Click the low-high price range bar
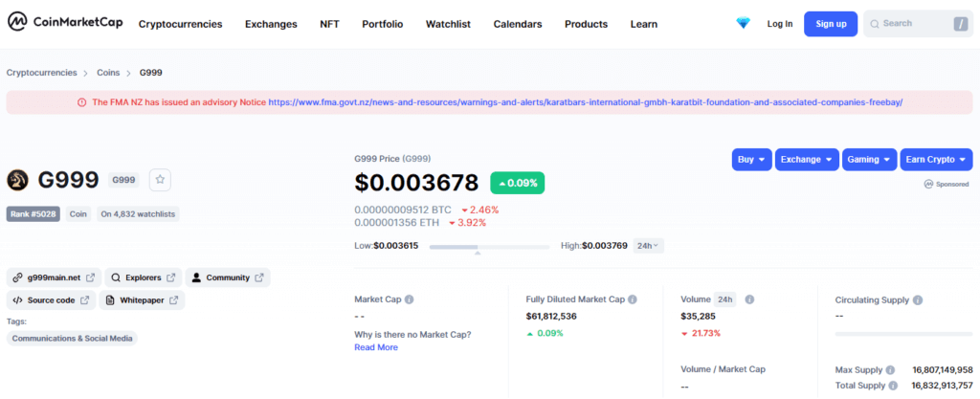This screenshot has width=980, height=399. coord(489,247)
